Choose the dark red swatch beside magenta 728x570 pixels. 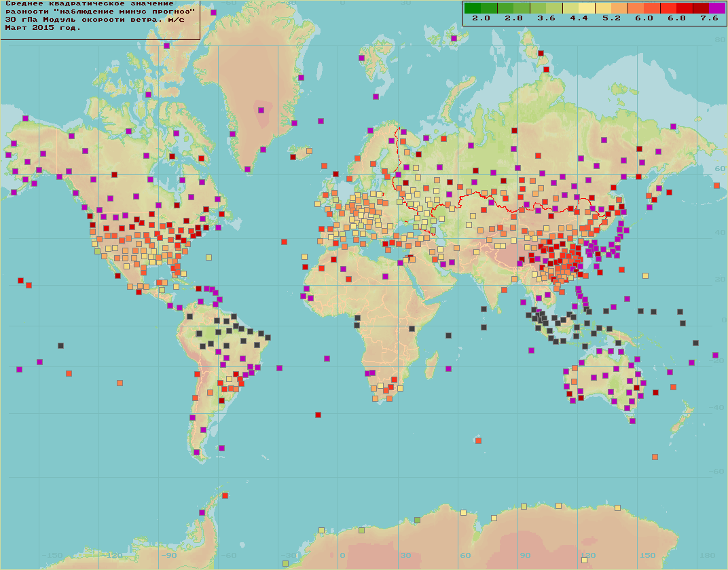tap(701, 8)
